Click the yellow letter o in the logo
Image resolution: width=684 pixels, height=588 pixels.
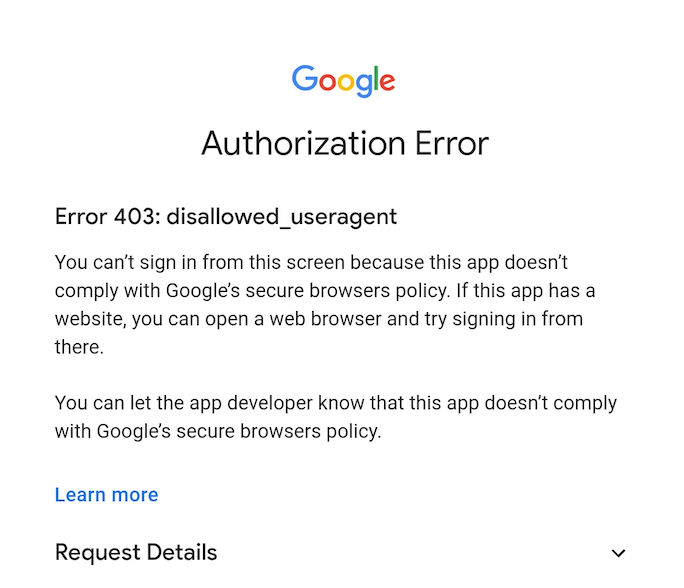[x=346, y=82]
